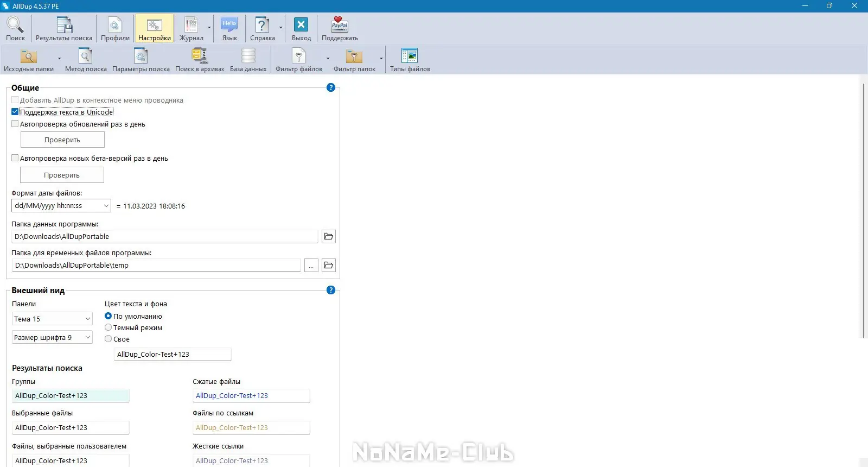Screen dimensions: 868x467
Task: Click the temporary files folder path field
Action: pyautogui.click(x=156, y=265)
